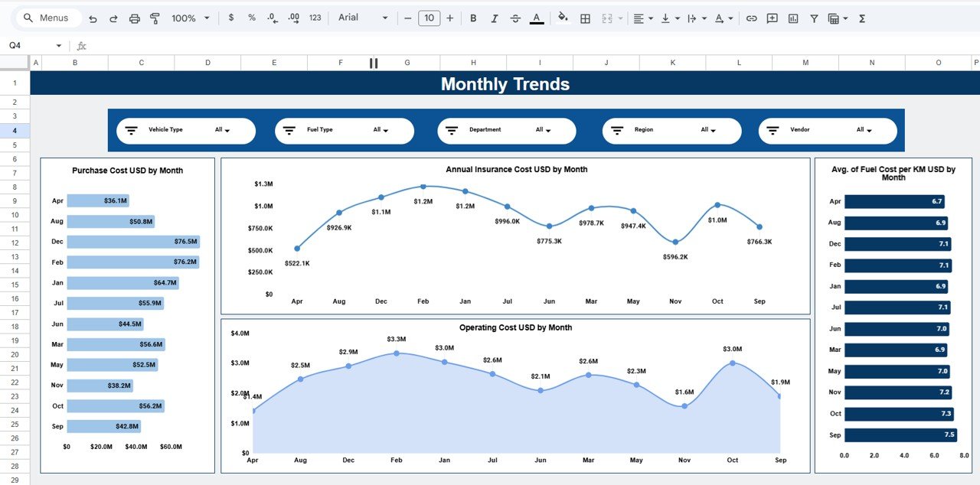Open the Menus search
Image resolution: width=980 pixels, height=485 pixels.
tap(47, 18)
